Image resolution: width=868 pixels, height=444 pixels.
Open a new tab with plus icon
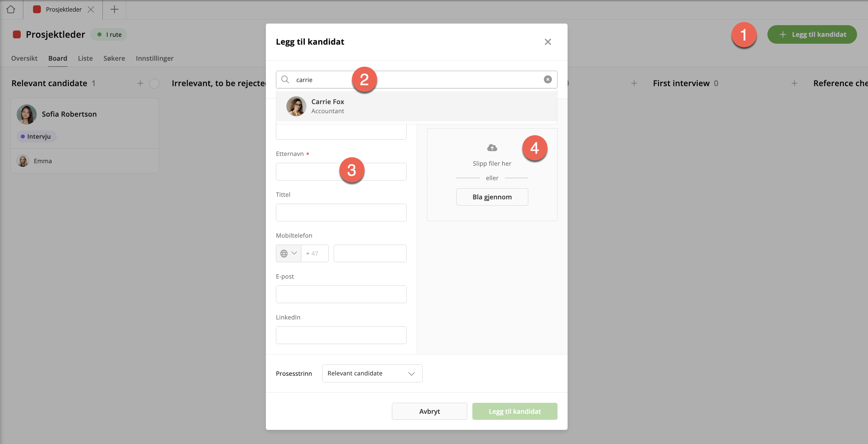point(114,9)
